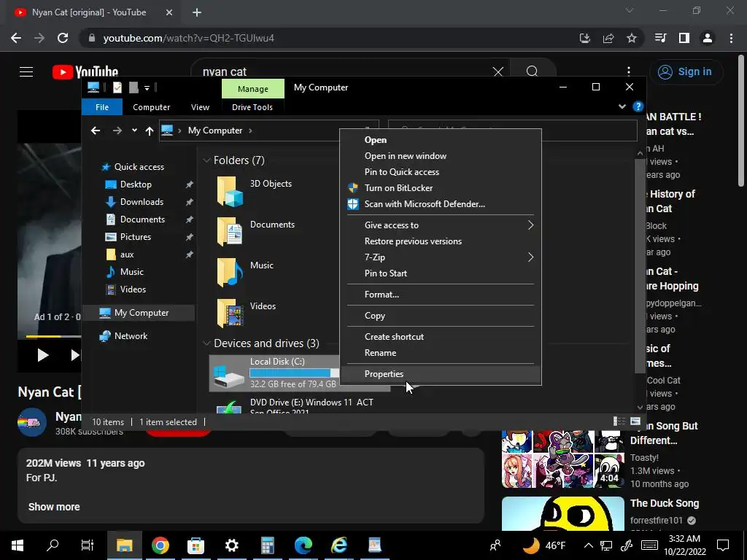The width and height of the screenshot is (747, 560).
Task: Click the Nyan Cat channel avatar
Action: [32, 422]
